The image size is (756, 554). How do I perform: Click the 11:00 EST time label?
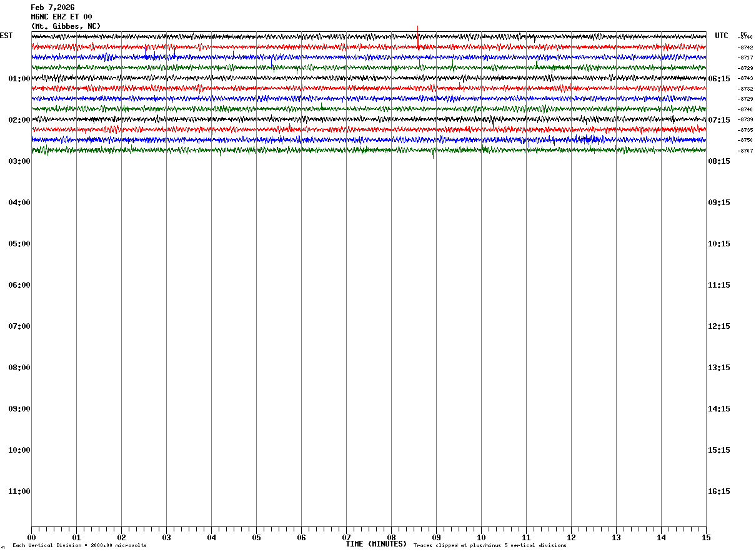19,491
